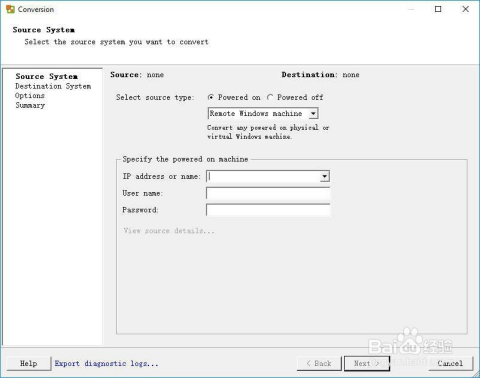Expand the IP address or name dropdown arrow
The width and height of the screenshot is (480, 378).
[324, 176]
